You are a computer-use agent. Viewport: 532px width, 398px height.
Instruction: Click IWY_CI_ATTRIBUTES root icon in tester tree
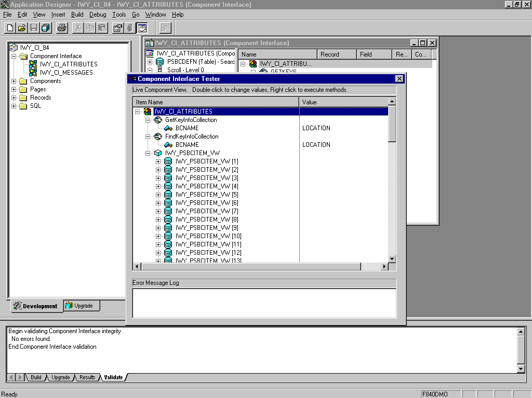click(x=148, y=111)
